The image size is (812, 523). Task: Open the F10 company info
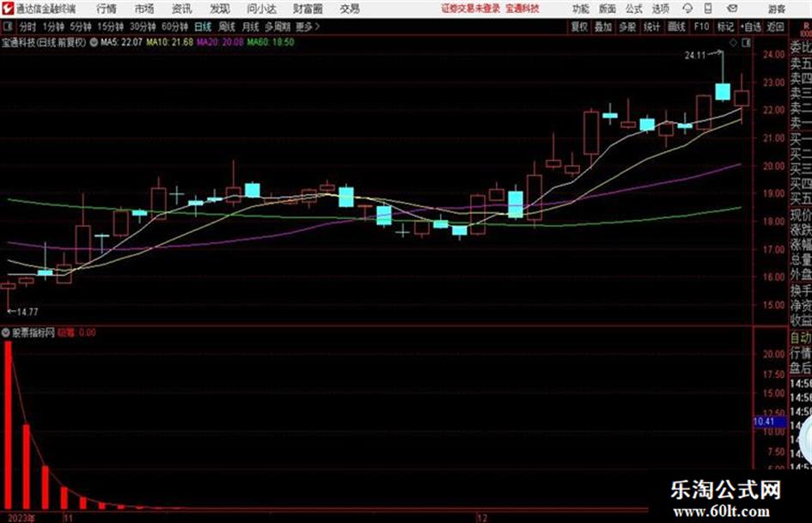coord(701,27)
